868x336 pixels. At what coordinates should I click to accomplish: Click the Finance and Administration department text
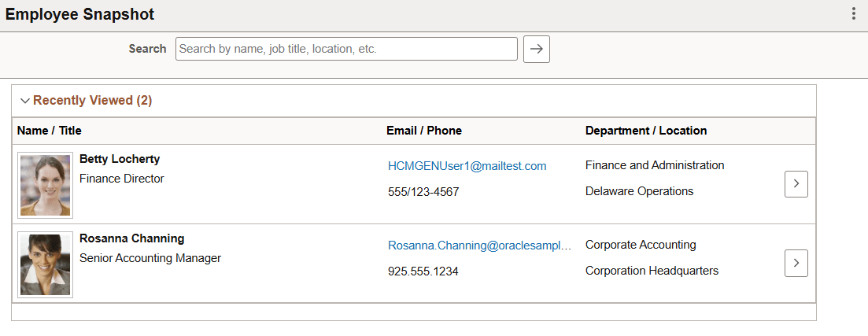655,165
